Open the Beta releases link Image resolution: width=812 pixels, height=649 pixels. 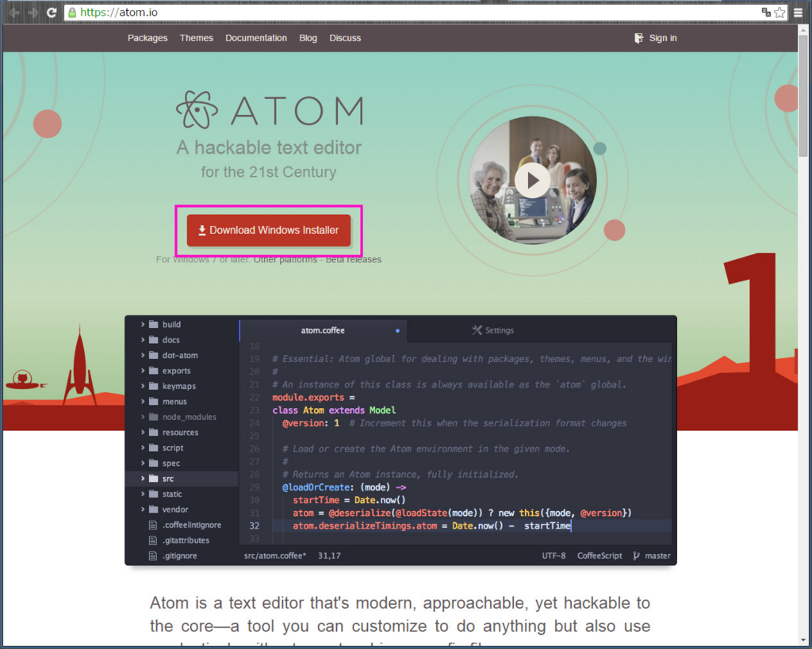(353, 259)
